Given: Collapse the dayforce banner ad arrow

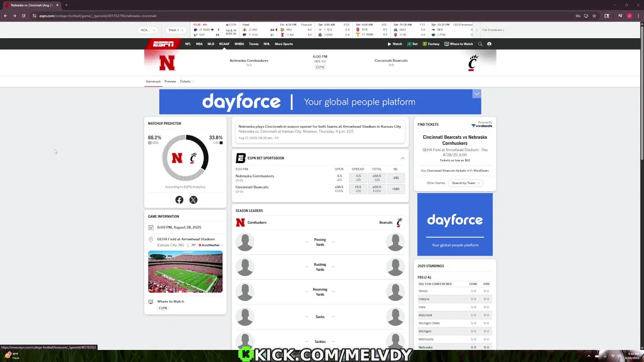Looking at the screenshot, I should tap(476, 94).
